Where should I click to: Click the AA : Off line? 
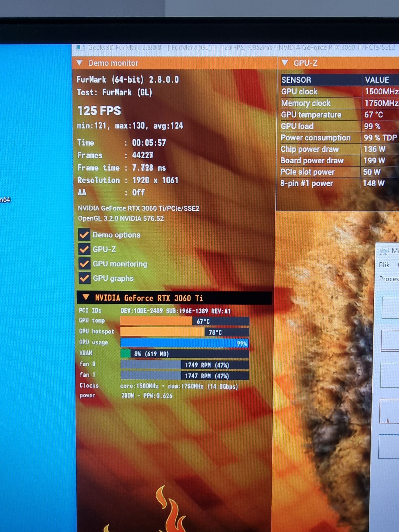pos(111,192)
